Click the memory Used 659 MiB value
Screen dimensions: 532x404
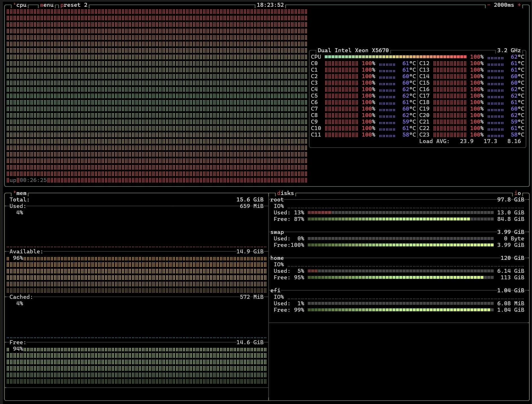pyautogui.click(x=251, y=206)
